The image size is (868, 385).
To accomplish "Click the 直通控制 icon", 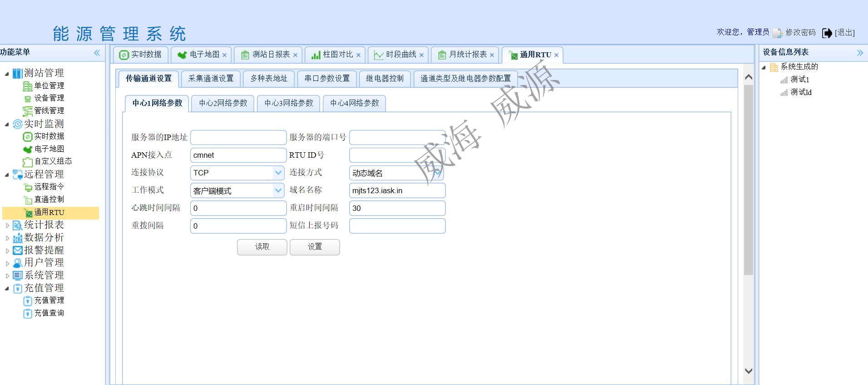I will click(x=28, y=200).
